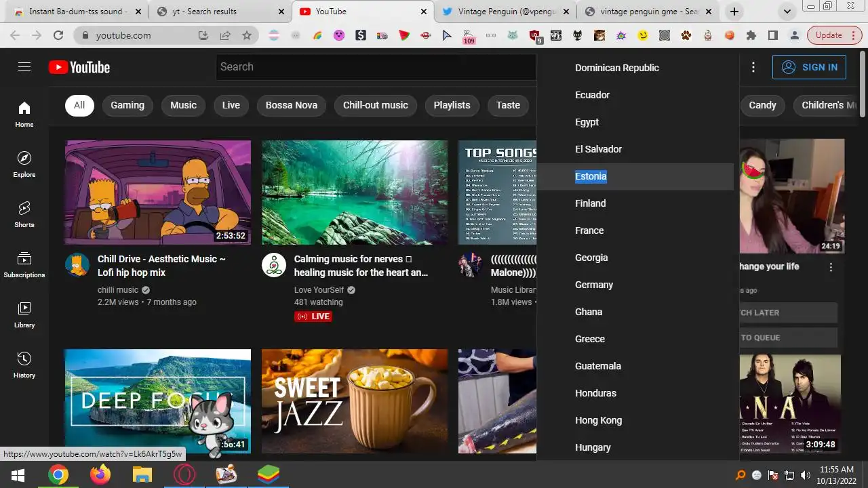
Task: Open the tab search dropdown arrow
Action: tap(787, 12)
